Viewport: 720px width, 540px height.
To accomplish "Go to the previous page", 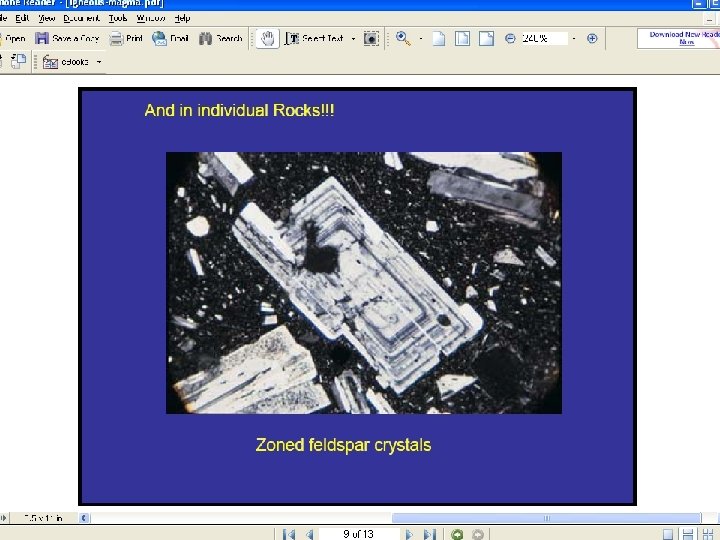I will [310, 534].
